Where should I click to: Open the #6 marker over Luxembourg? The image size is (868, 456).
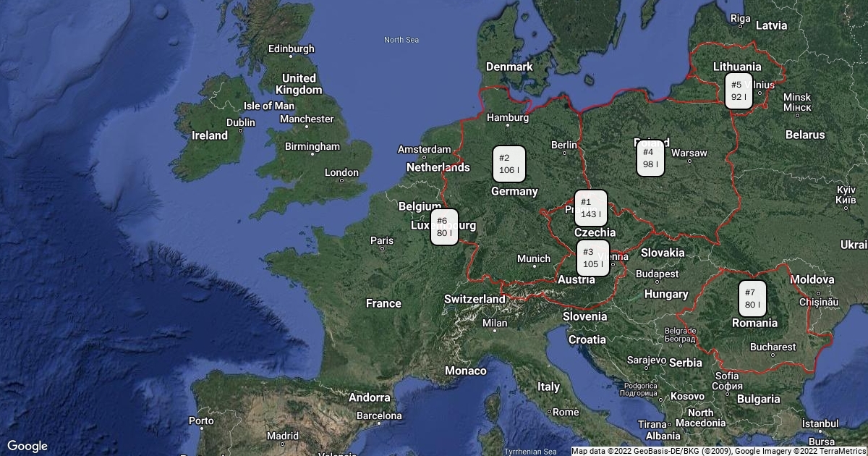click(443, 227)
